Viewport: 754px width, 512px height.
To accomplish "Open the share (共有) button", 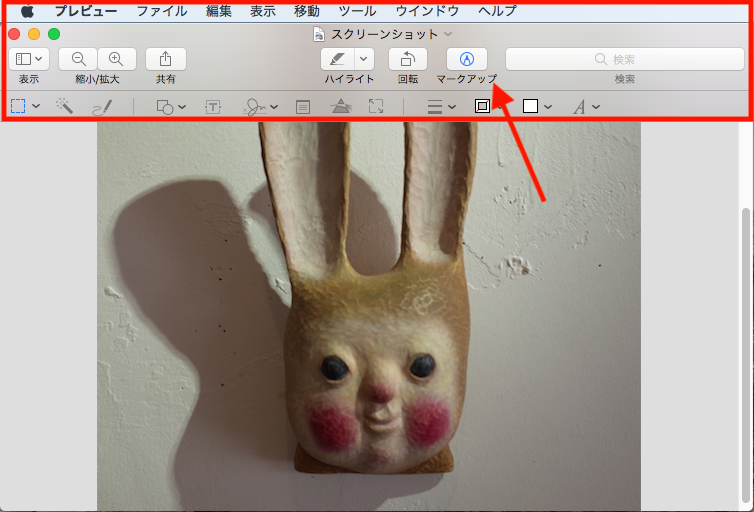I will [x=166, y=59].
